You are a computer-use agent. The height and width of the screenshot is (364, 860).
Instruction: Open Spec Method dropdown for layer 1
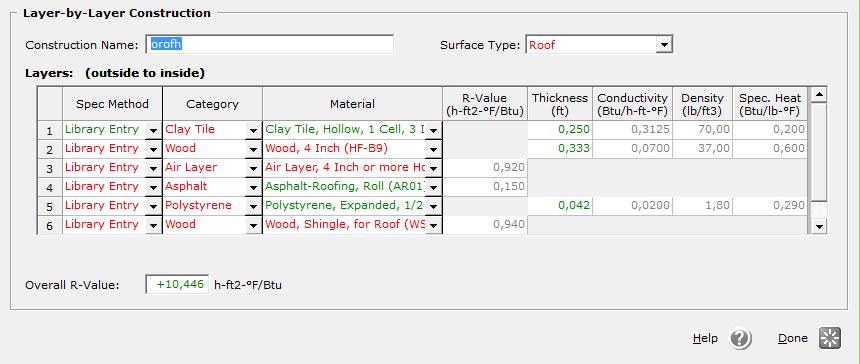tap(153, 130)
